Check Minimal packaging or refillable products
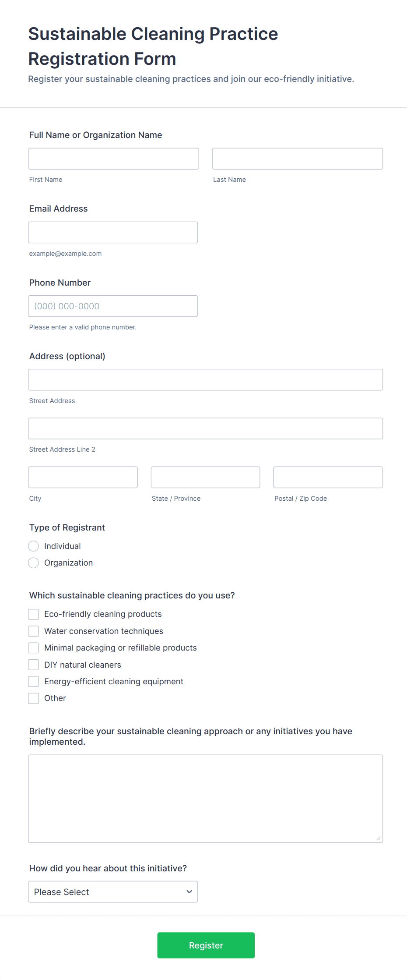Viewport: 407px width, 980px height. [x=33, y=647]
